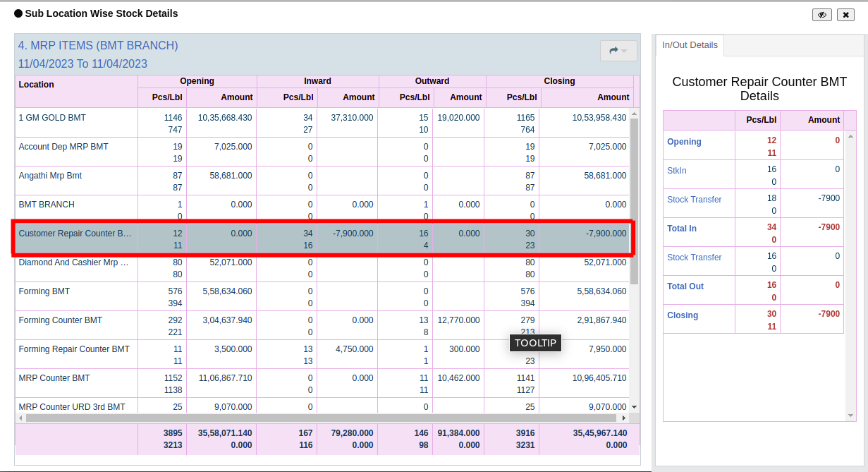Click the details panel's scroll up arrow
868x472 pixels.
850,135
